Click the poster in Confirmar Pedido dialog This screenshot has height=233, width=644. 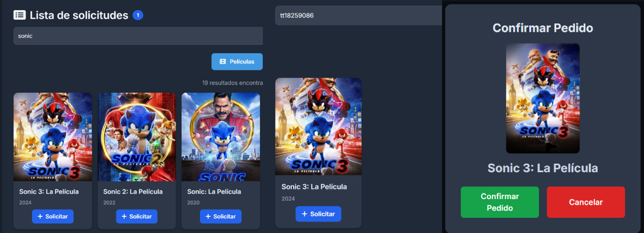pos(543,98)
